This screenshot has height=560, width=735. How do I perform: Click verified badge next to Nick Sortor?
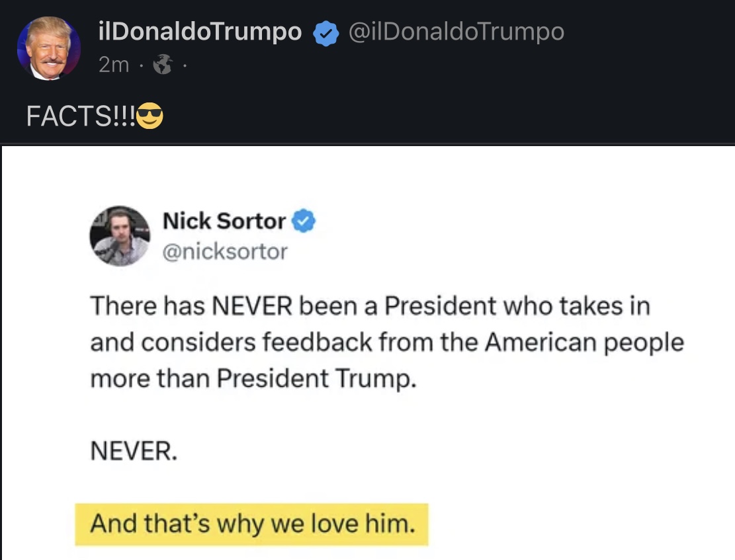click(304, 221)
